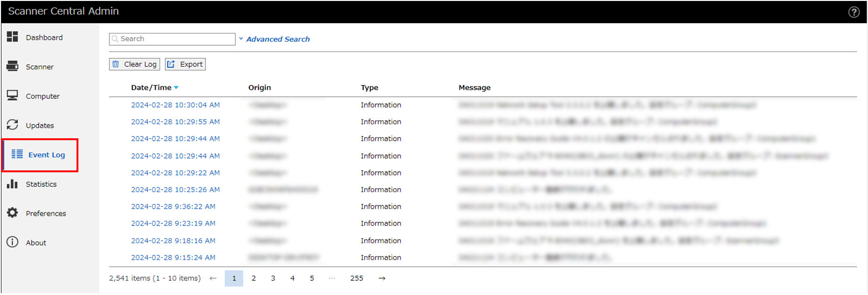Image resolution: width=868 pixels, height=295 pixels.
Task: Sort by the Type column header
Action: (369, 87)
